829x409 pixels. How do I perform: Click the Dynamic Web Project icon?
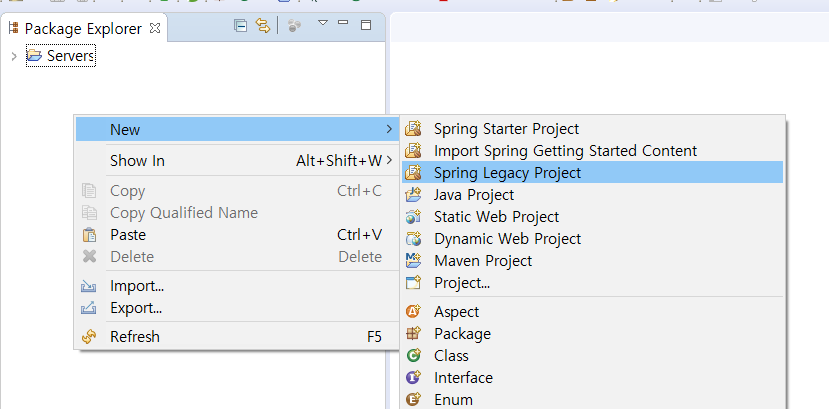[x=413, y=239]
